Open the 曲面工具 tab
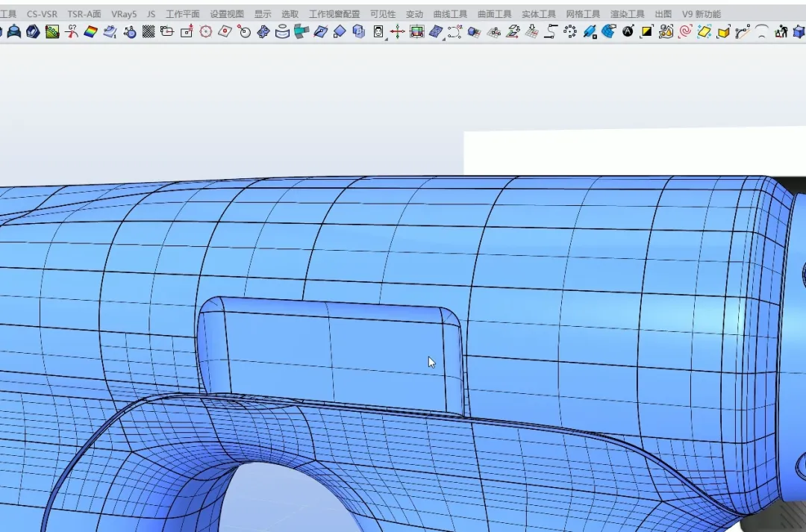Image resolution: width=806 pixels, height=532 pixels. tap(495, 14)
